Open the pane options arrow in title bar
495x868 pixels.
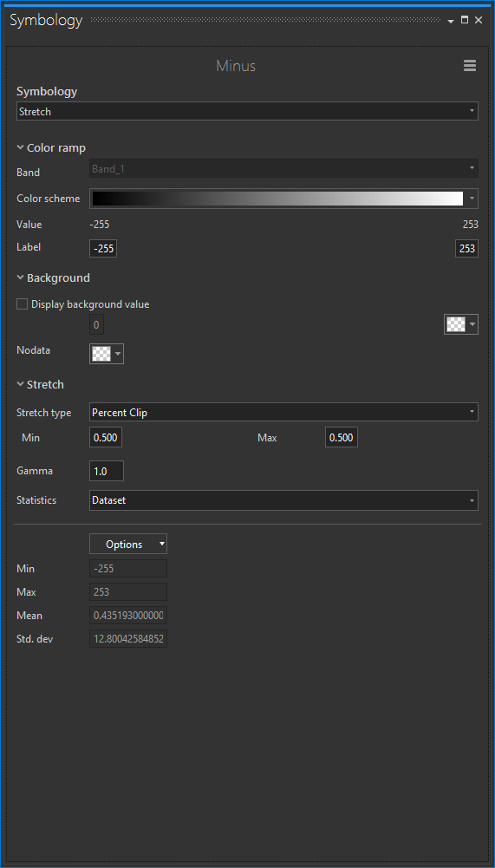(x=451, y=21)
